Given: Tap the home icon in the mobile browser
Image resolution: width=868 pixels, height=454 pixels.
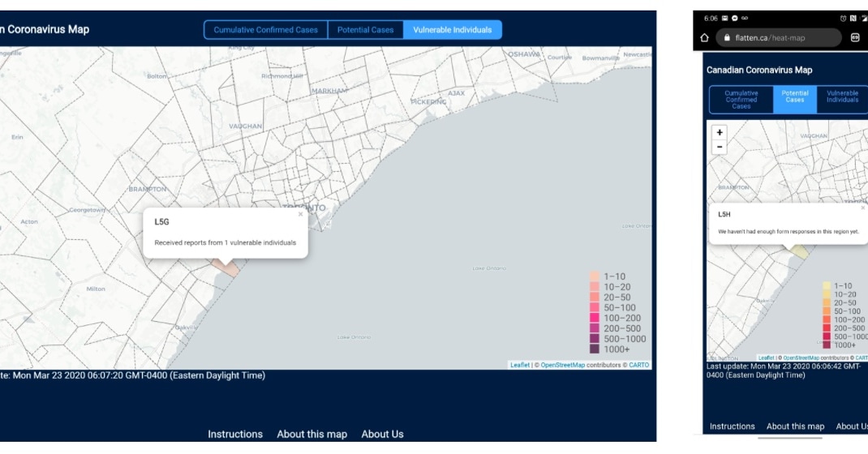Looking at the screenshot, I should [704, 37].
